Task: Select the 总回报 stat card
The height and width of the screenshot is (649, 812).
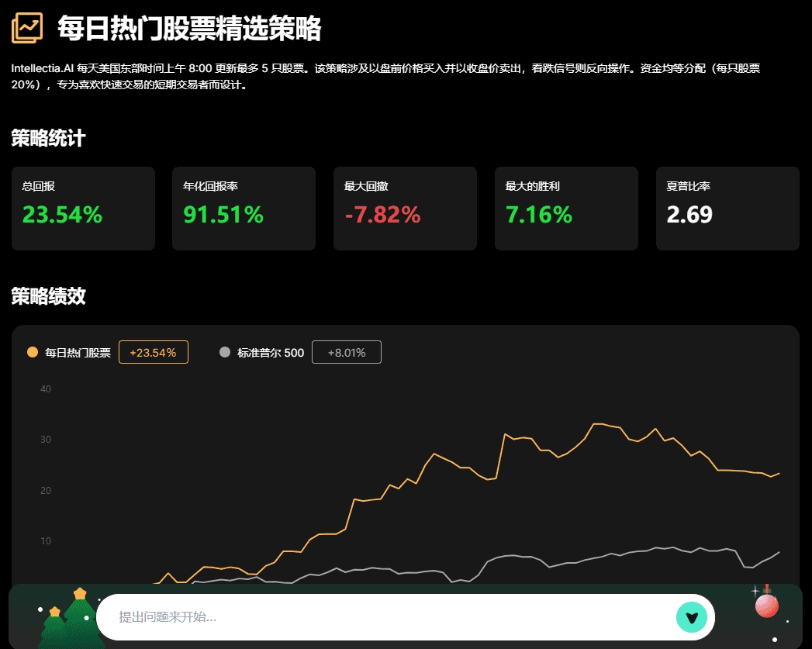Action: click(83, 209)
